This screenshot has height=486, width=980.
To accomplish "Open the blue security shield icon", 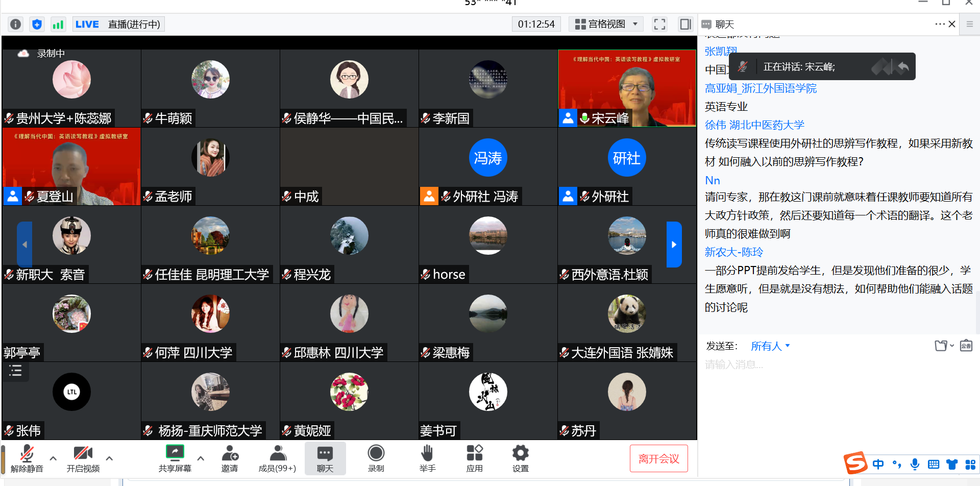I will (x=37, y=24).
